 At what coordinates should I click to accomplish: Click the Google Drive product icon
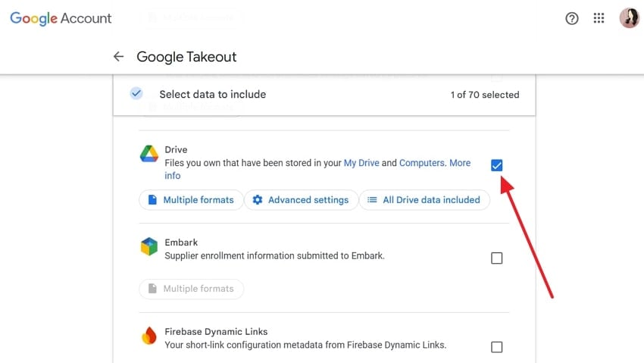pos(149,154)
